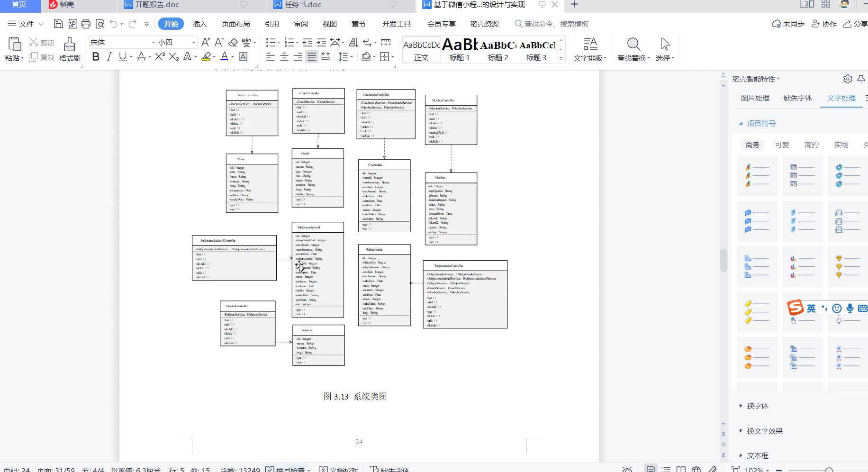Click the font color red A swatch
868x472 pixels.
pyautogui.click(x=224, y=57)
